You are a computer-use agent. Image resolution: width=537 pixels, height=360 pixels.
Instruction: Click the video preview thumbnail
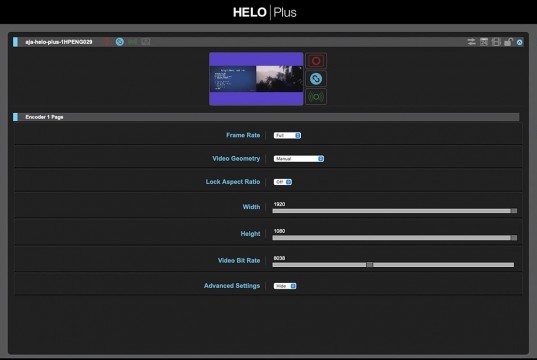[256, 79]
